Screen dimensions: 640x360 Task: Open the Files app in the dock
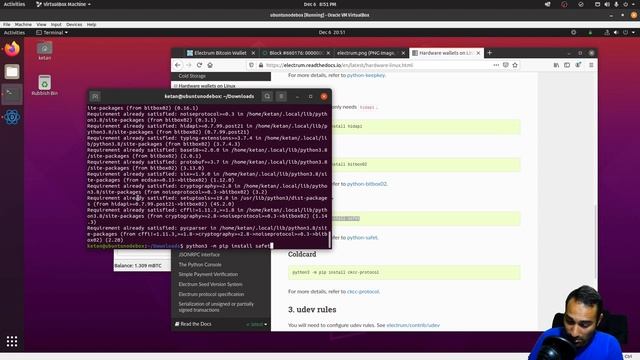(12, 72)
